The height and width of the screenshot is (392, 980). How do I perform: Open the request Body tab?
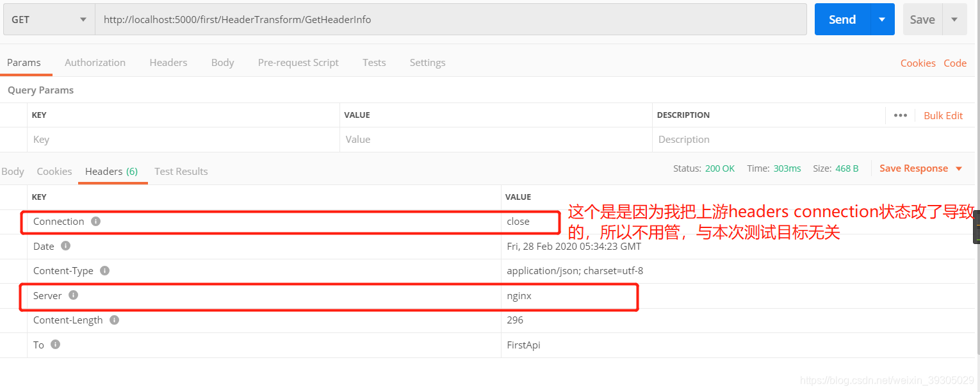(x=222, y=62)
